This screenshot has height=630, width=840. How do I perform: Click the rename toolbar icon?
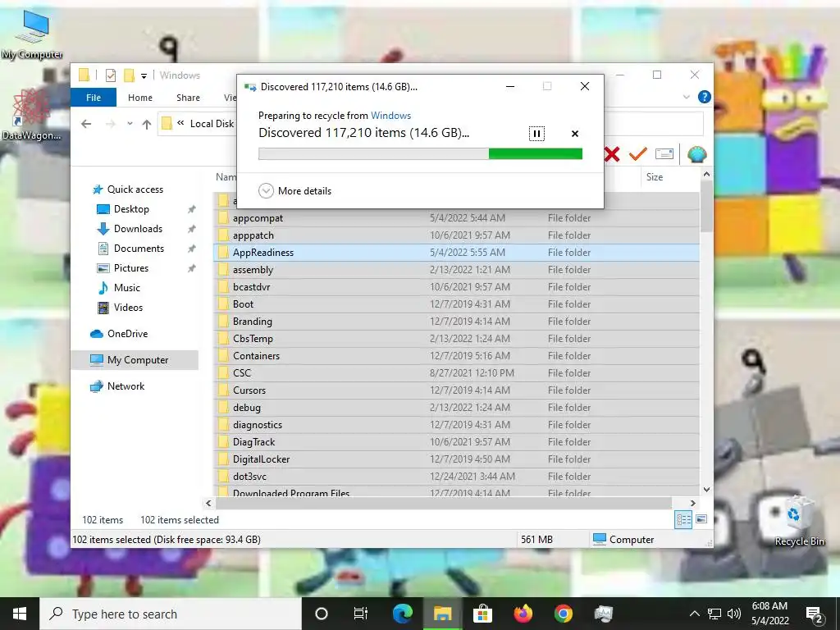click(x=664, y=154)
